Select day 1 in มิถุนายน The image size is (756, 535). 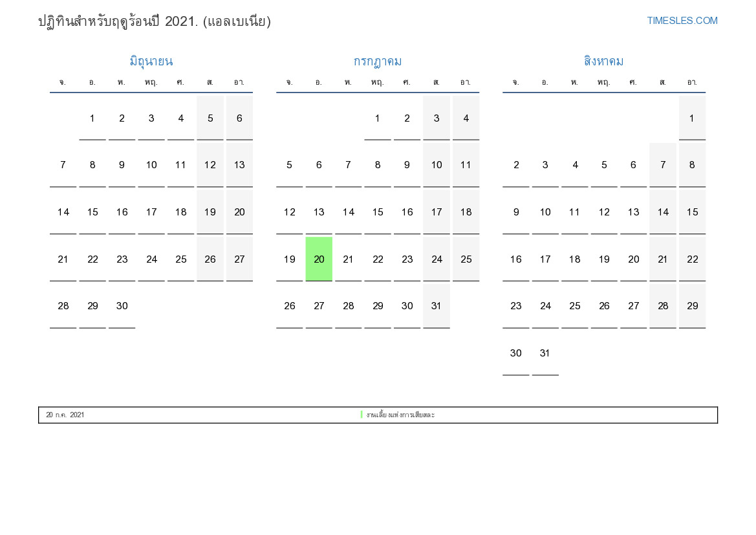(x=92, y=118)
